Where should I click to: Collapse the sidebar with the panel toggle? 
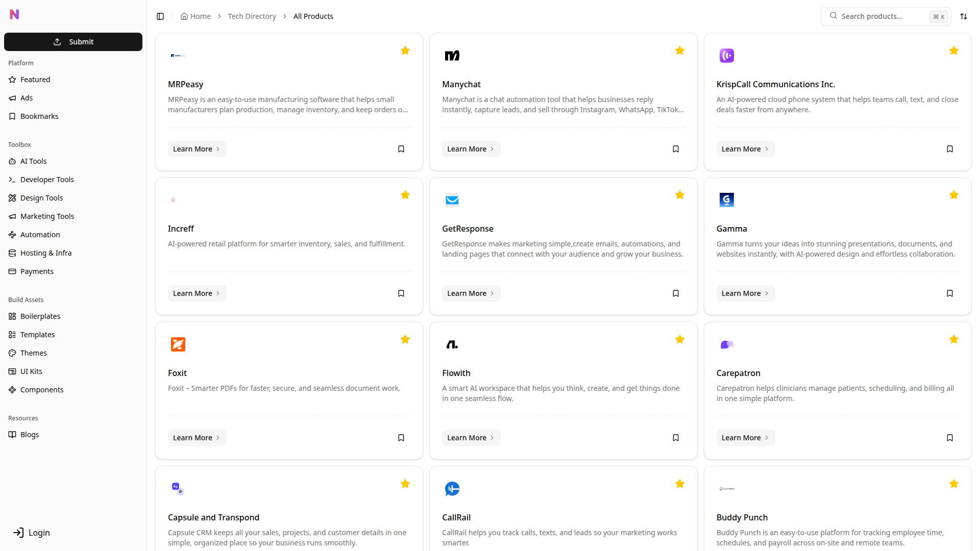(x=160, y=16)
